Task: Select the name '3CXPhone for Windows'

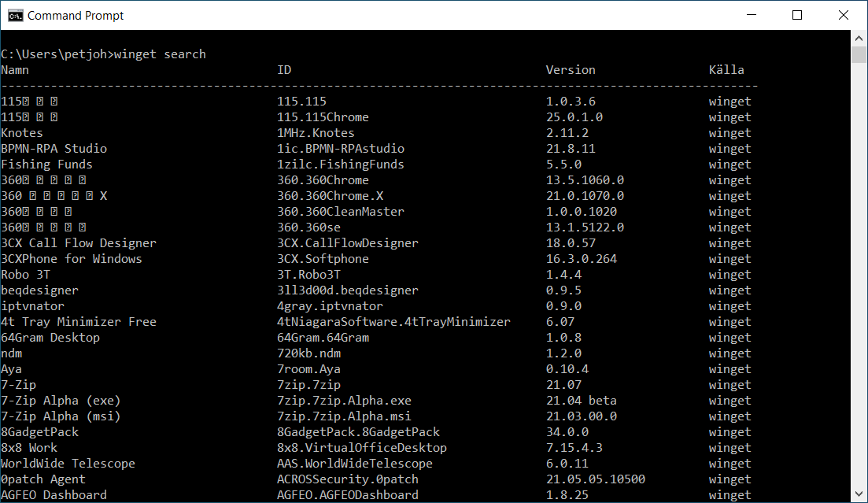Action: [x=72, y=259]
